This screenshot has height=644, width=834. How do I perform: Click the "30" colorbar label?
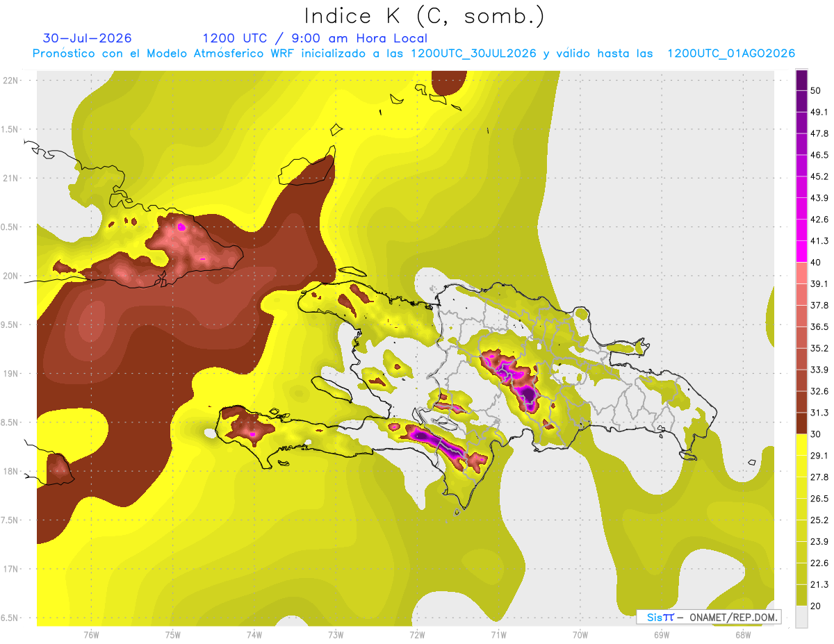815,434
